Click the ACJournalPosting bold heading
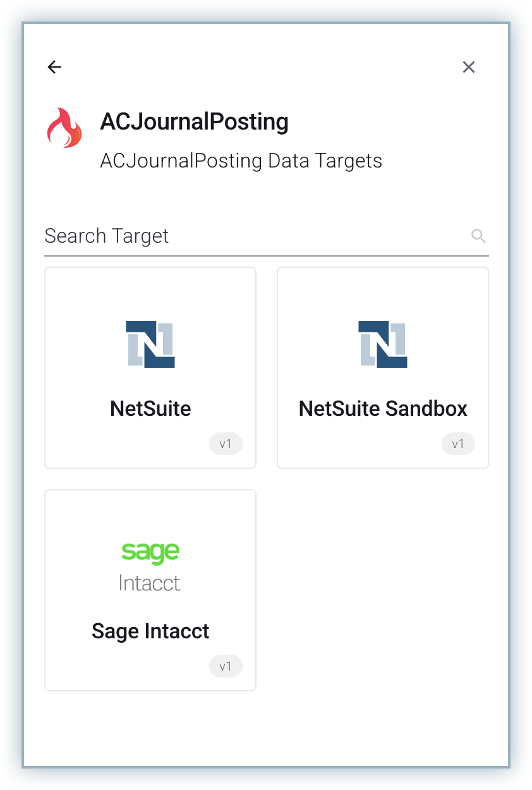Screen dimensions: 532x790 pyautogui.click(x=194, y=121)
